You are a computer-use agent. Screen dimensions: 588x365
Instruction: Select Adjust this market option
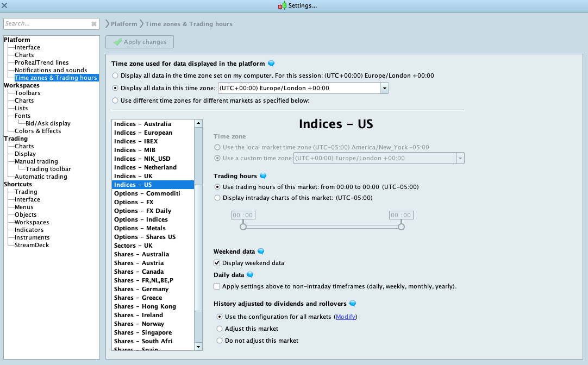[x=220, y=329]
